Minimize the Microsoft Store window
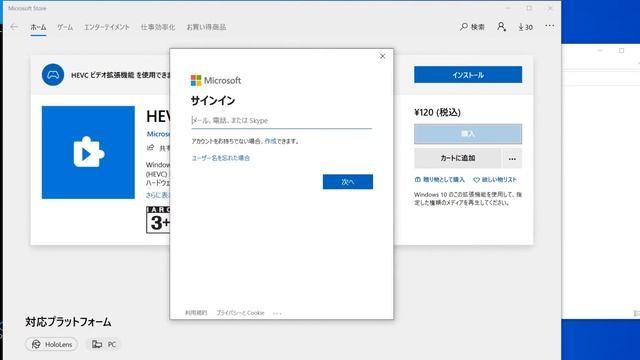Viewport: 640px width, 360px height. [x=508, y=8]
